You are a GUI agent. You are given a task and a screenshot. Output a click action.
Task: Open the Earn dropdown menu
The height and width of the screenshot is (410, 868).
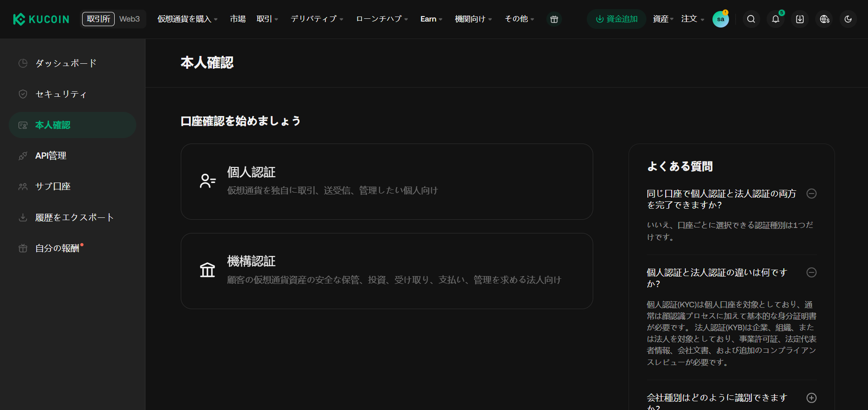pos(431,19)
